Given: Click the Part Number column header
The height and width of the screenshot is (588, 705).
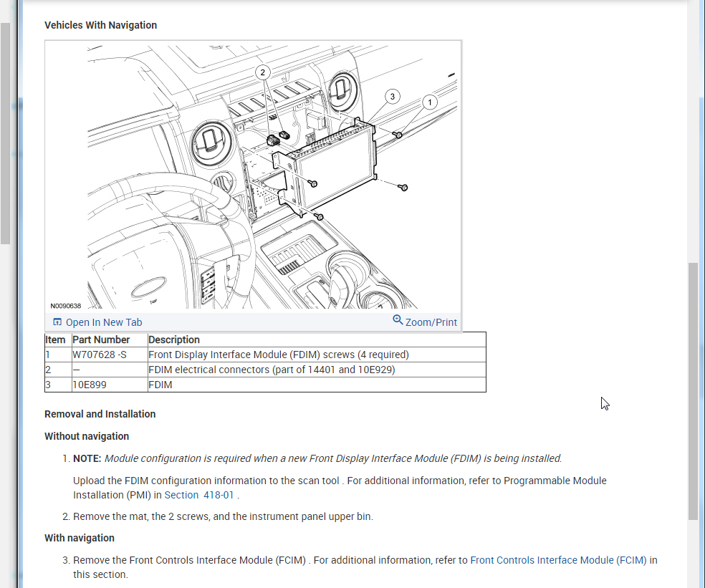Looking at the screenshot, I should (x=101, y=339).
